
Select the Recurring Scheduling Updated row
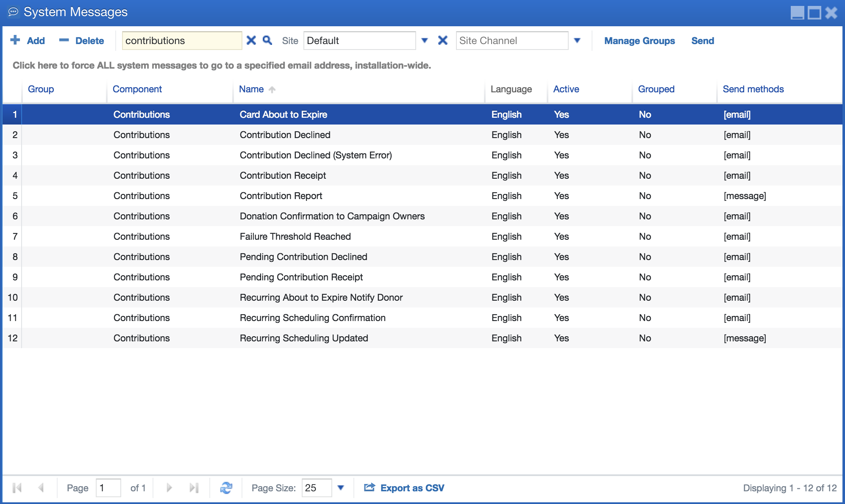click(x=422, y=338)
